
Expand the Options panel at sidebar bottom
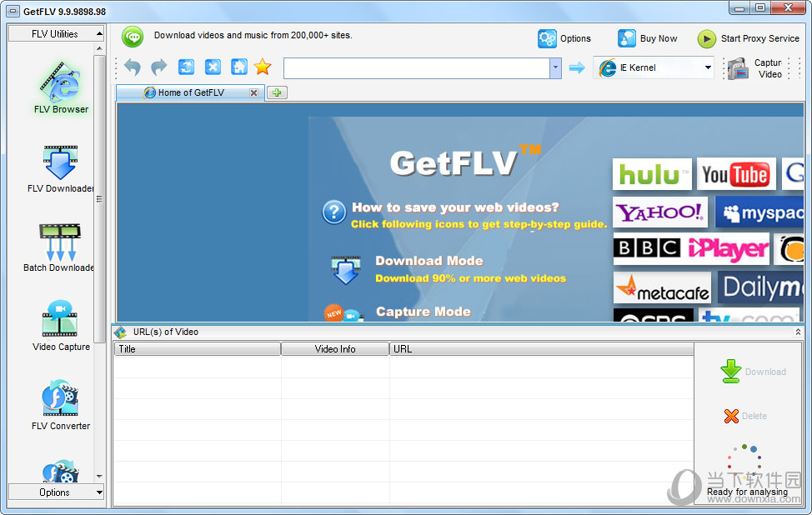tap(56, 492)
